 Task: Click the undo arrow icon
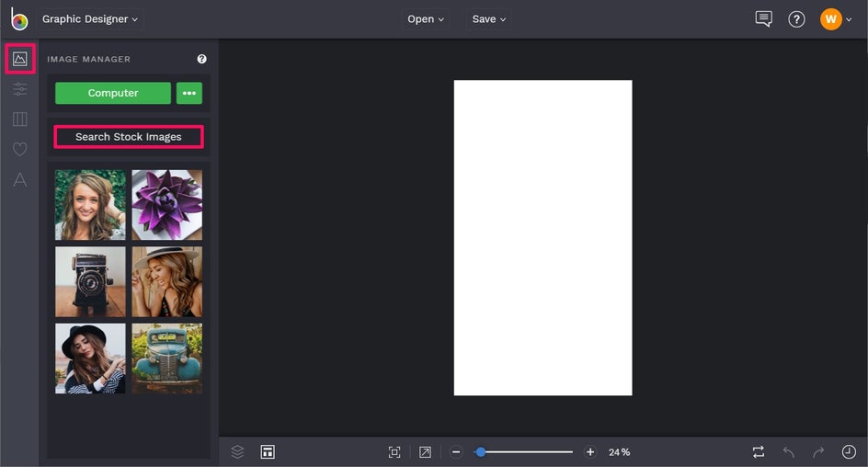788,452
